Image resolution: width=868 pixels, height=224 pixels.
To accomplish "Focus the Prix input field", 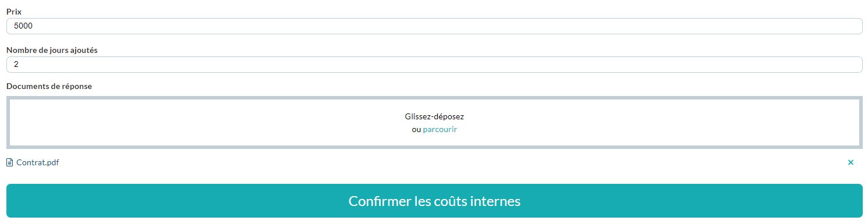I will point(434,26).
